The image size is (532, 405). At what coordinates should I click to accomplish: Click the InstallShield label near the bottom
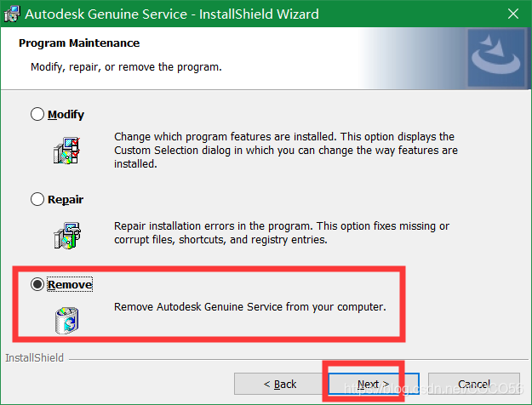point(34,358)
